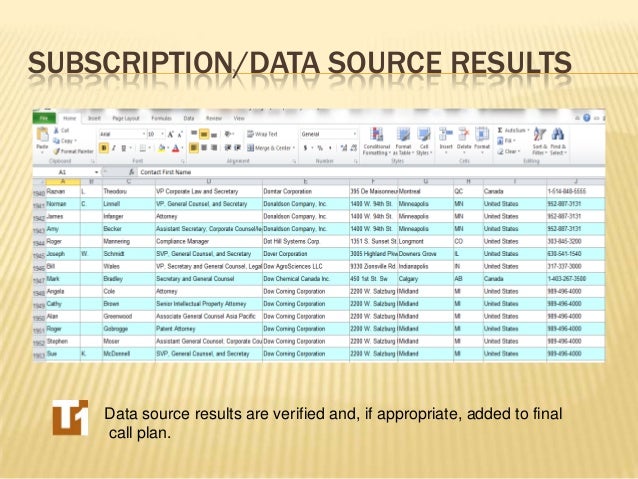Open Format as Table gallery
Viewport: 638px width, 479px height.
403,141
